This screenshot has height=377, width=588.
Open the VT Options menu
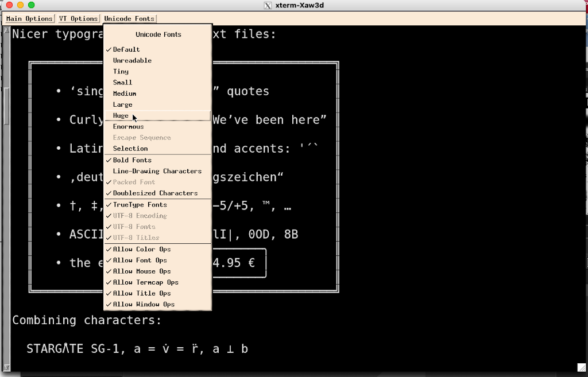coord(78,19)
